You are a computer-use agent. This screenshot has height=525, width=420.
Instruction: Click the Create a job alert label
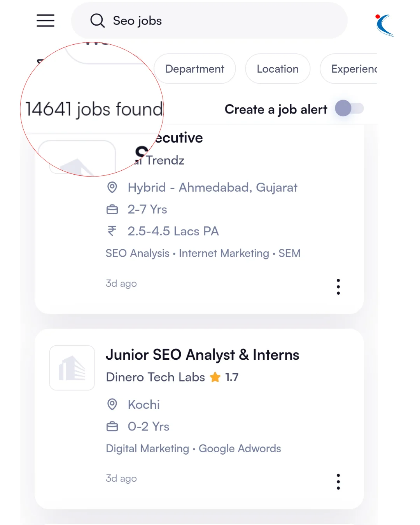[x=276, y=109]
